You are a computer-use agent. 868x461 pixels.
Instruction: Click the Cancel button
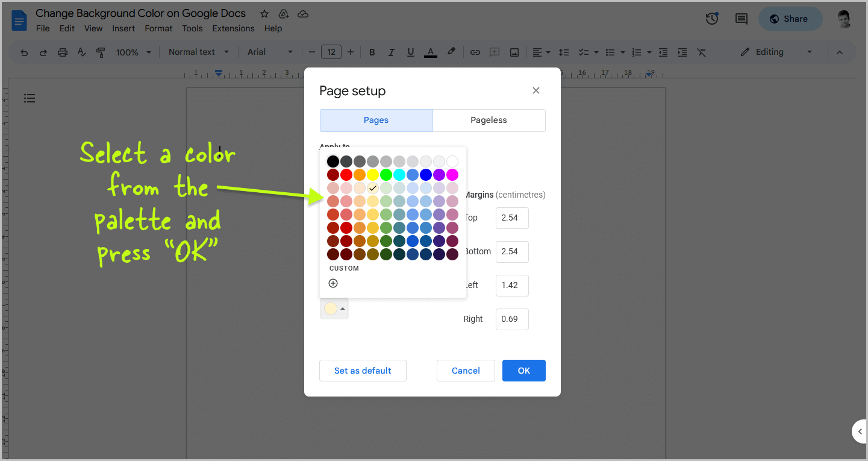click(x=466, y=371)
